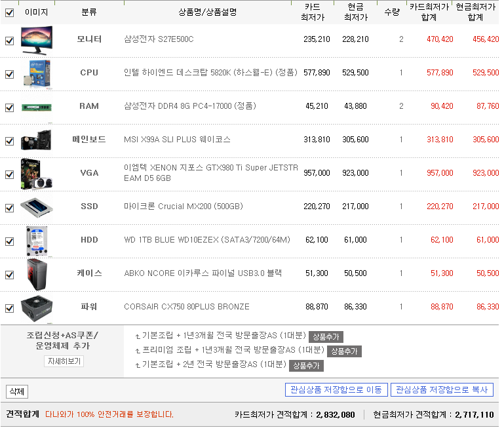The height and width of the screenshot is (434, 504).
Task: Click the 메인보드 category label
Action: pyautogui.click(x=89, y=140)
